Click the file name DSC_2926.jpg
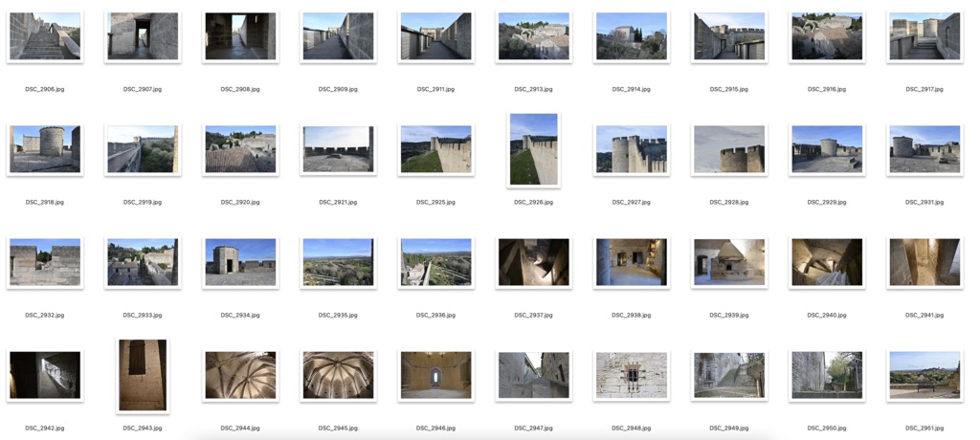 pos(534,203)
